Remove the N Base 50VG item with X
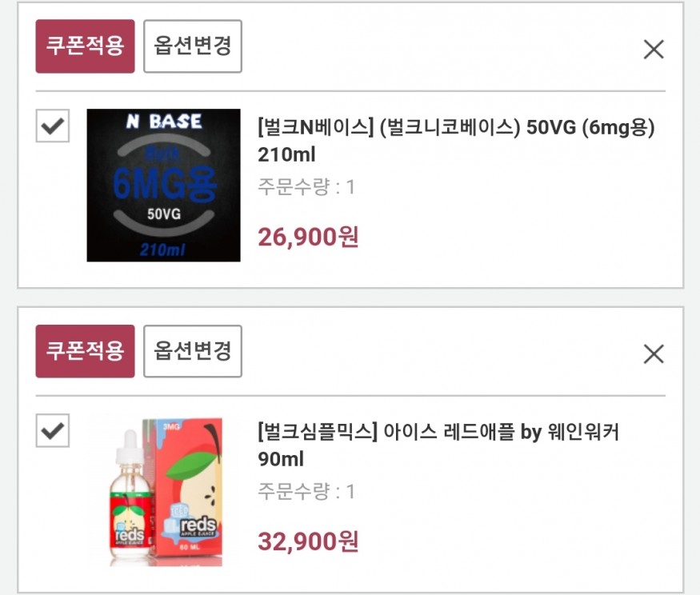Viewport: 700px width, 595px height. click(x=654, y=49)
